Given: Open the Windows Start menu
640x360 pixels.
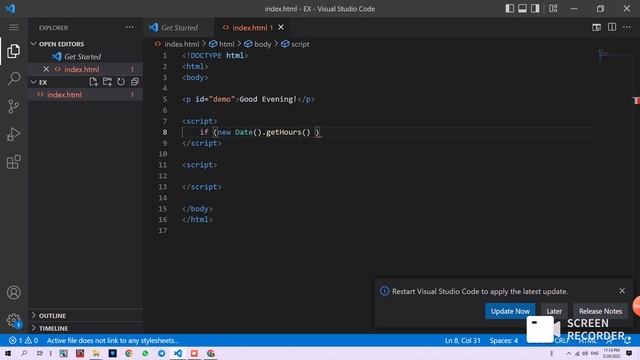Looking at the screenshot, I should [8, 353].
